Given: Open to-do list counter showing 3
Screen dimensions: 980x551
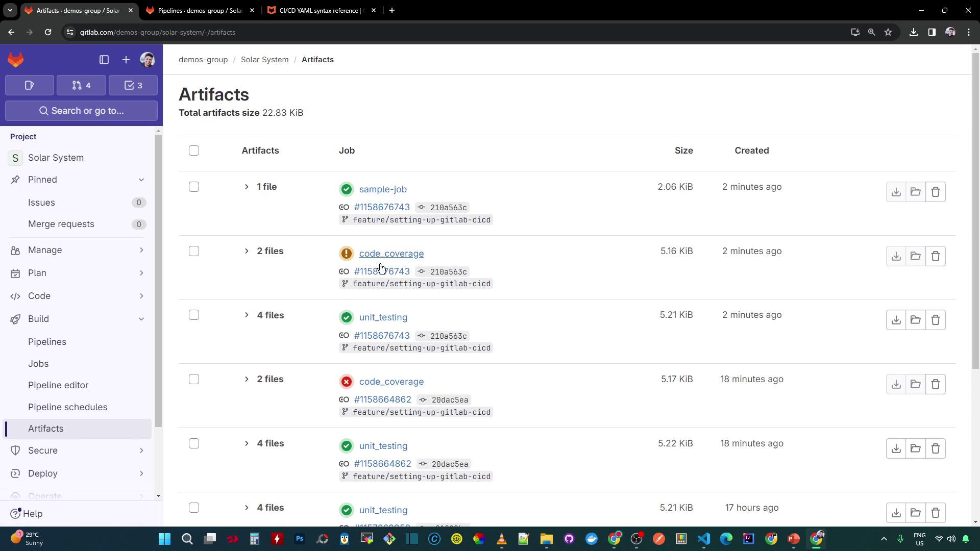Looking at the screenshot, I should 133,85.
